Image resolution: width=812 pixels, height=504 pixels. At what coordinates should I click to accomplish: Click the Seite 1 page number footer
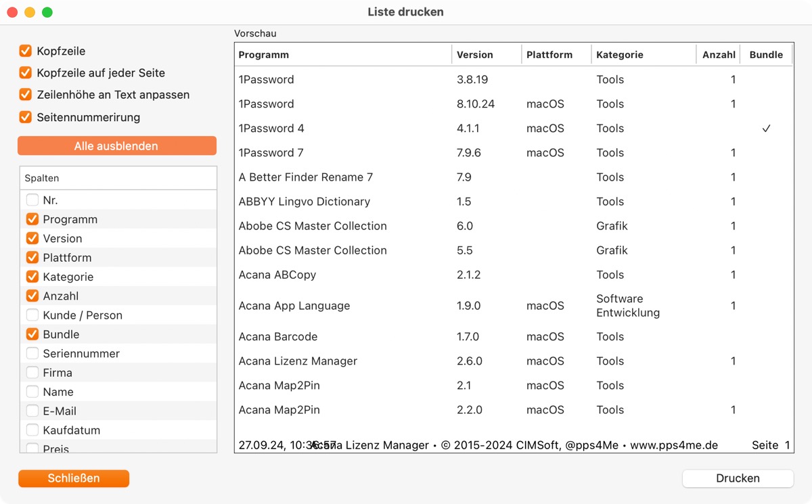pyautogui.click(x=771, y=445)
